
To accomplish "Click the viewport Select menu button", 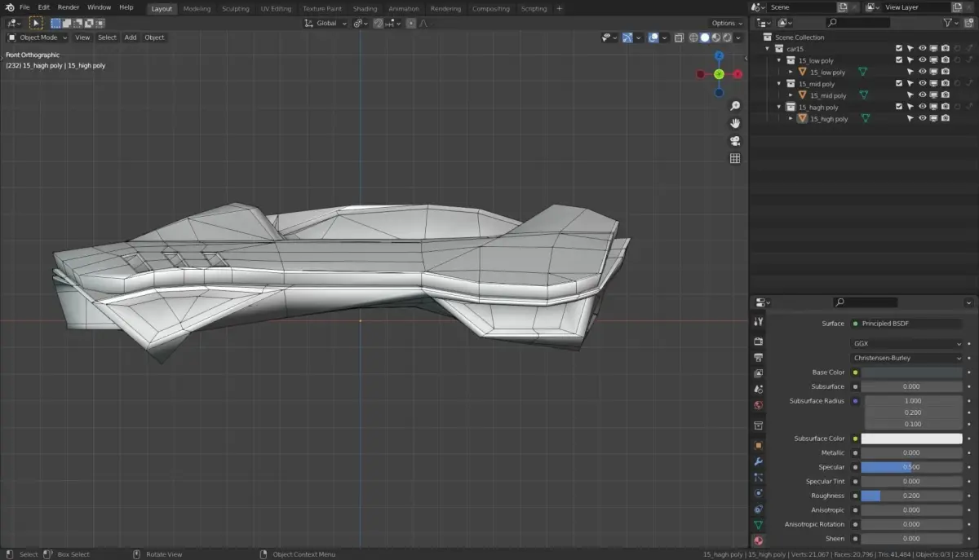I will pyautogui.click(x=107, y=37).
